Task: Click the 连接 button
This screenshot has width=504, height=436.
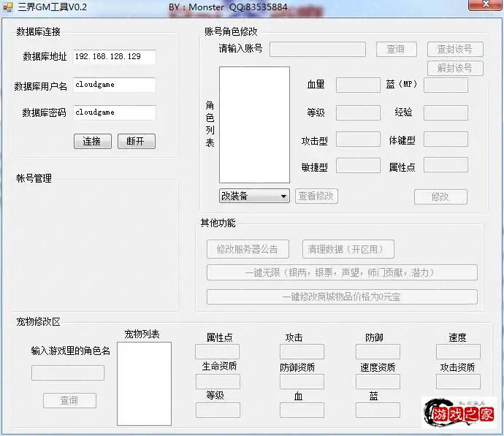Action: pos(93,142)
